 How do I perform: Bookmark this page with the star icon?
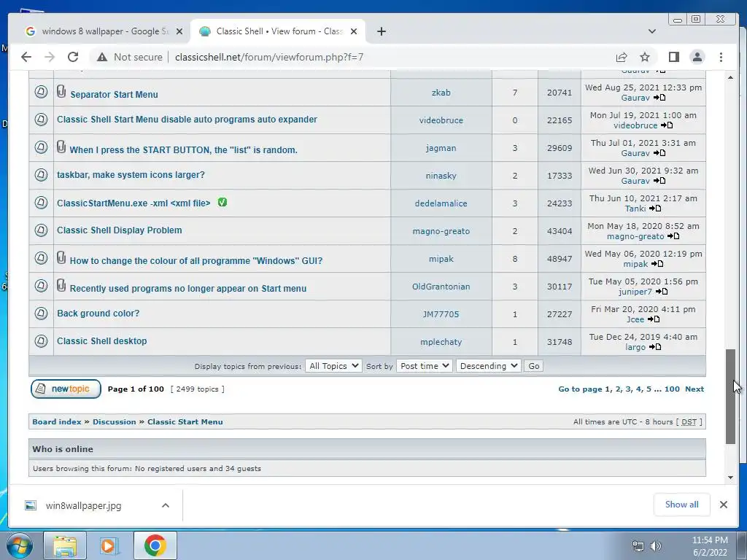(x=645, y=57)
